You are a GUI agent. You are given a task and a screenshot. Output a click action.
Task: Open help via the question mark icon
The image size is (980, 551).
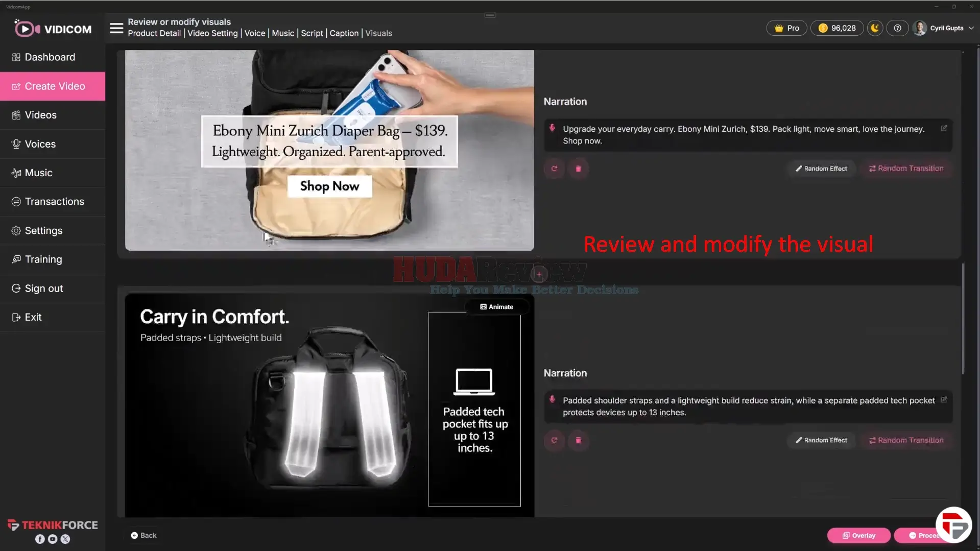tap(897, 28)
